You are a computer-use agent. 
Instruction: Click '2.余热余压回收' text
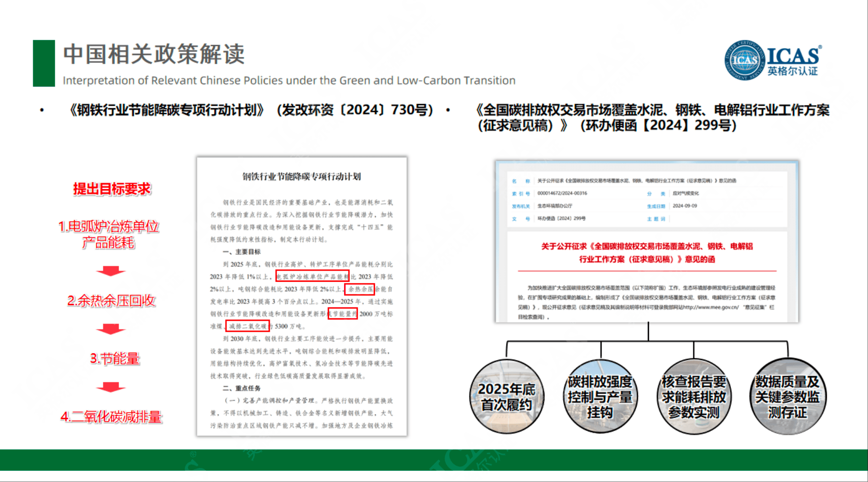[x=111, y=301]
